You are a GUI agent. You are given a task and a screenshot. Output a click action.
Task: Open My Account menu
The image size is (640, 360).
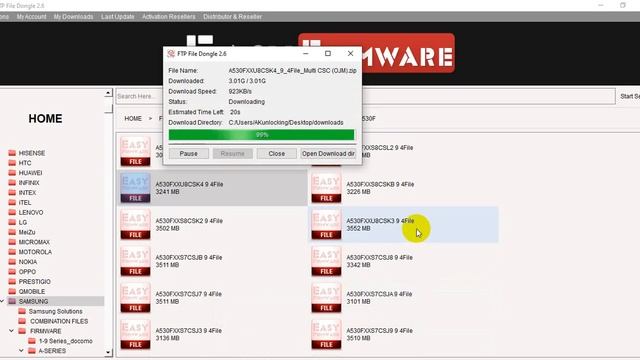31,17
